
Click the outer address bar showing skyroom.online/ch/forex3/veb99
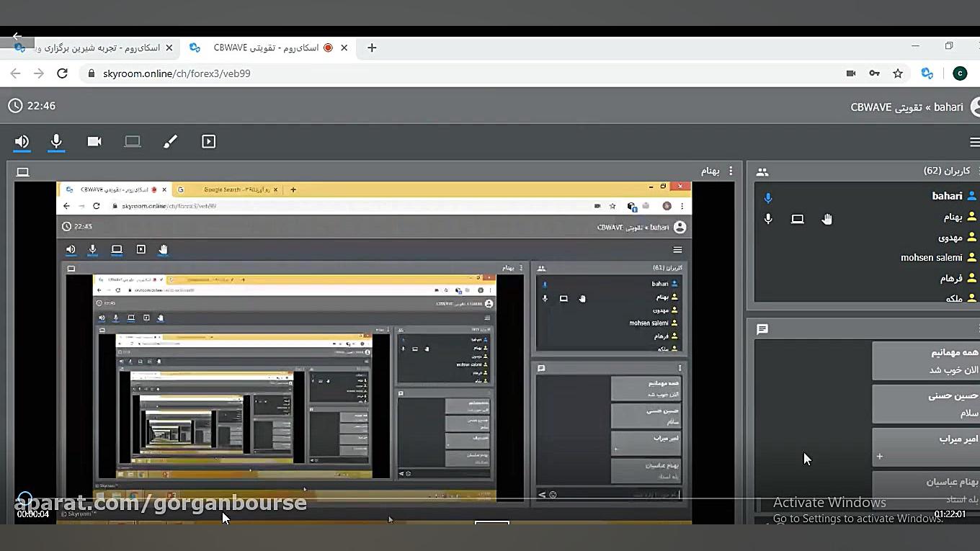[461, 73]
